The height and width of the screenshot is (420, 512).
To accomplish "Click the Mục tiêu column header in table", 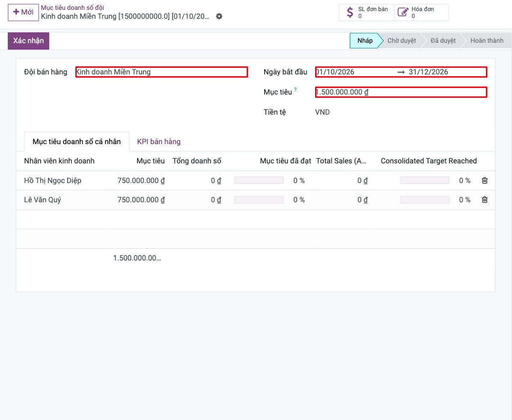I will coord(151,161).
